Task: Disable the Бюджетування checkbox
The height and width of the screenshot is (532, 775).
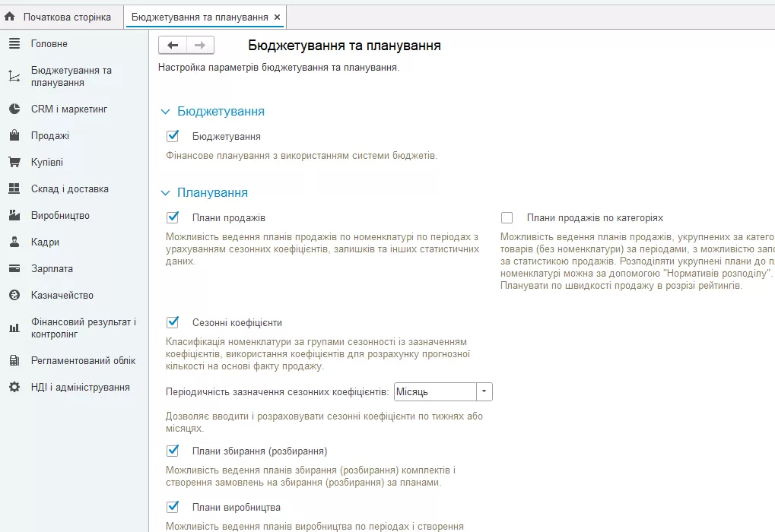Action: (173, 136)
